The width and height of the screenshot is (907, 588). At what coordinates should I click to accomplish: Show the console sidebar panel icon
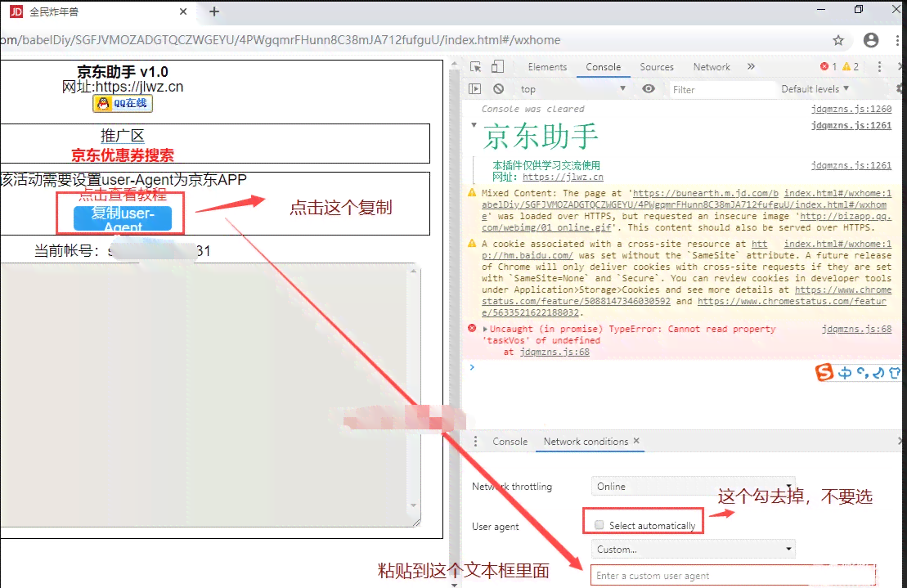point(475,89)
